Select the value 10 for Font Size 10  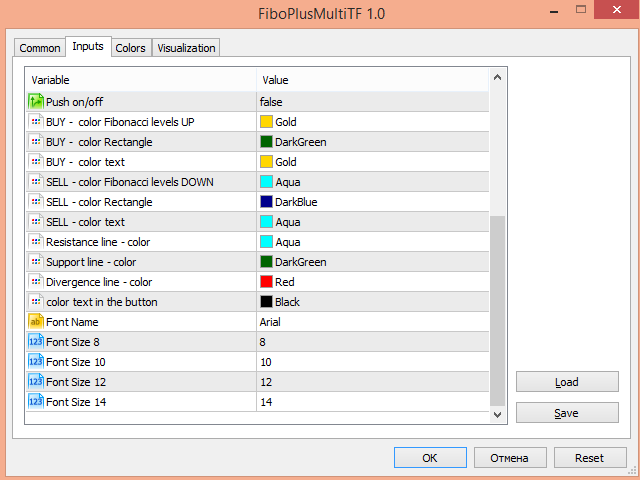coord(266,362)
